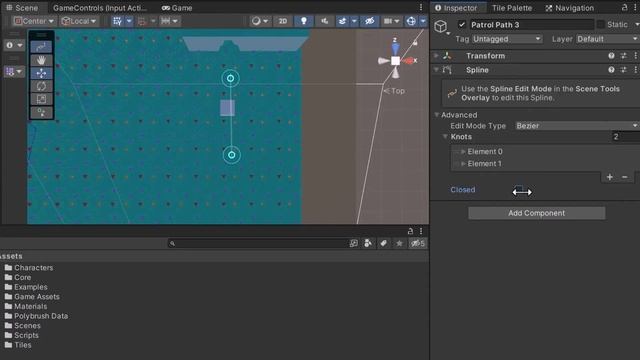Open Spline presets icon
This screenshot has height=360, width=640.
623,70
